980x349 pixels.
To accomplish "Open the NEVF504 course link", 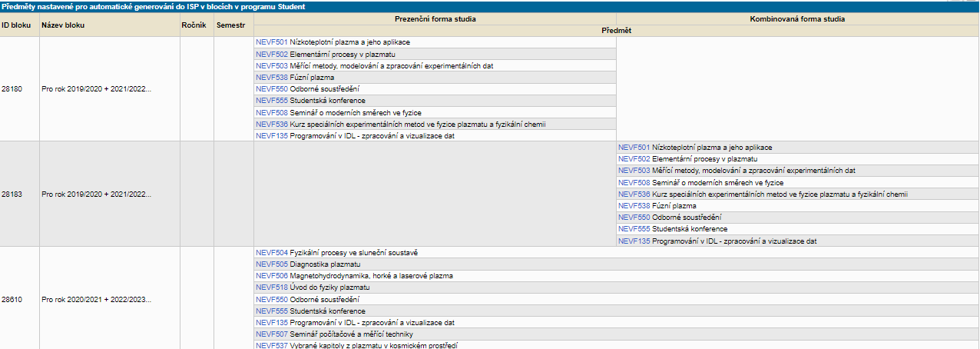I will tap(271, 252).
